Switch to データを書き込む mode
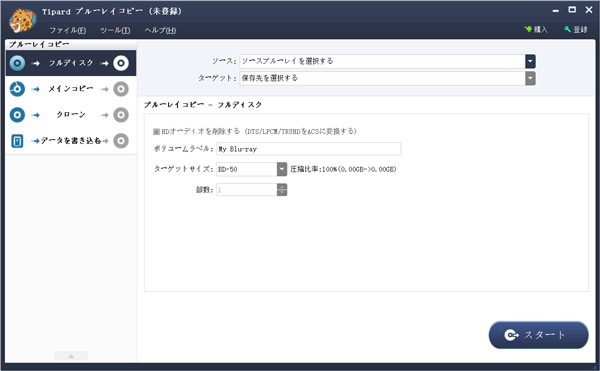Image resolution: width=600 pixels, height=371 pixels. tap(71, 141)
